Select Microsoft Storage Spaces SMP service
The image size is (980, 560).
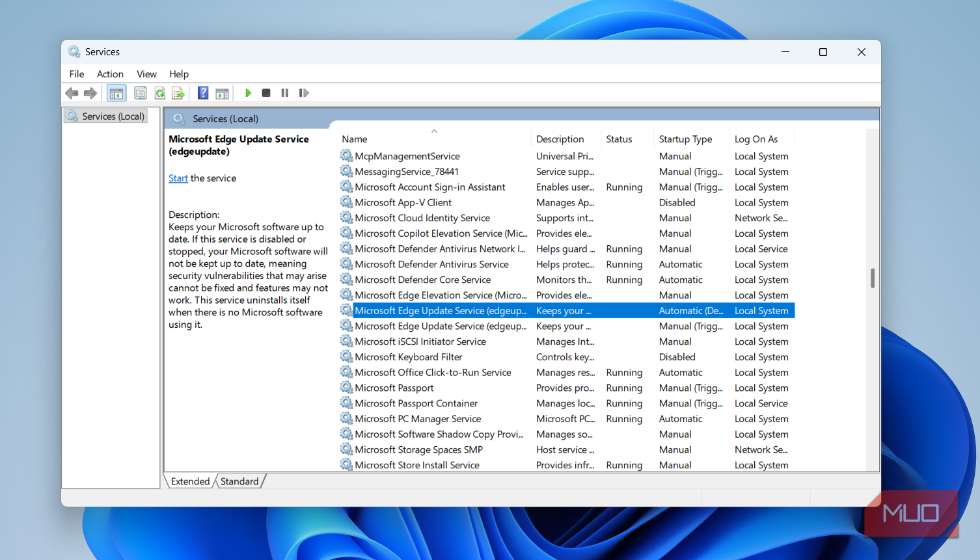click(566, 449)
